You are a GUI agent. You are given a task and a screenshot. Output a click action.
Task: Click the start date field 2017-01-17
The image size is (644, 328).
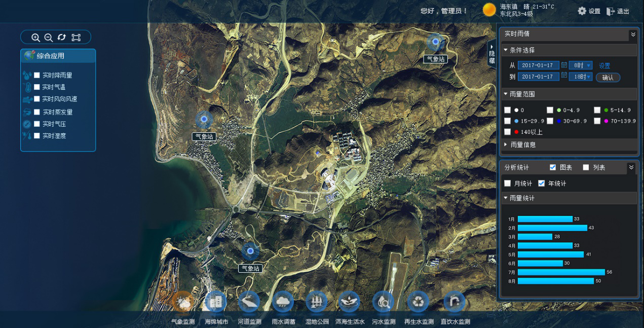tap(538, 65)
